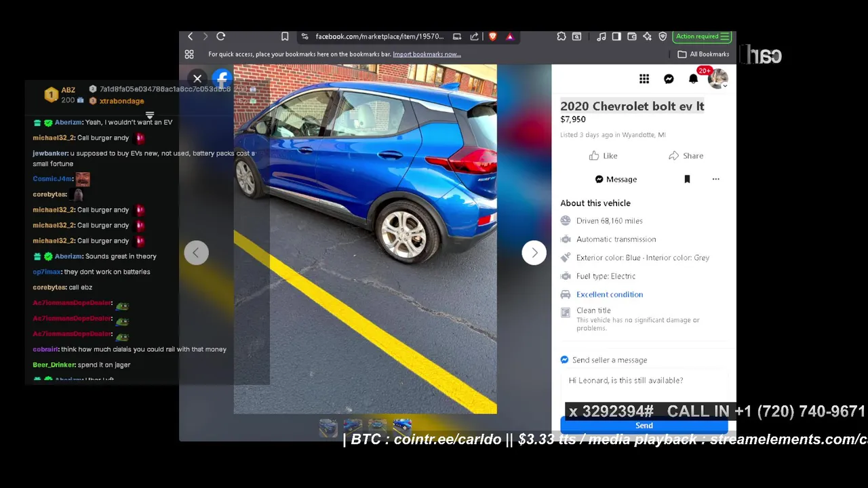
Task: Open the account profile picture menu
Action: pos(717,79)
